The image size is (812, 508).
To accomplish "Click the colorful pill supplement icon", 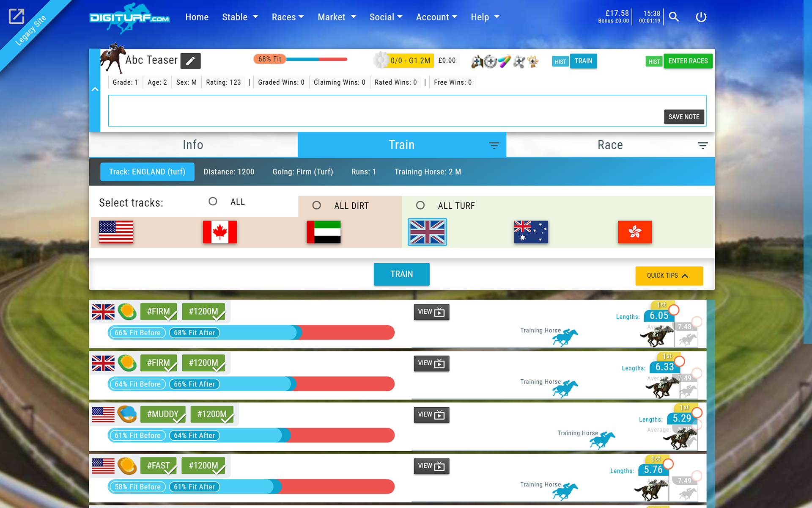I will (x=505, y=61).
